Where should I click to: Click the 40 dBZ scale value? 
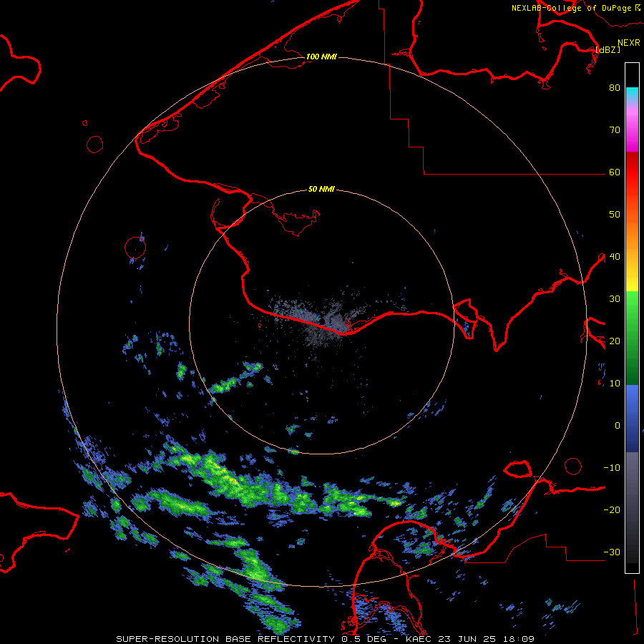coord(615,257)
